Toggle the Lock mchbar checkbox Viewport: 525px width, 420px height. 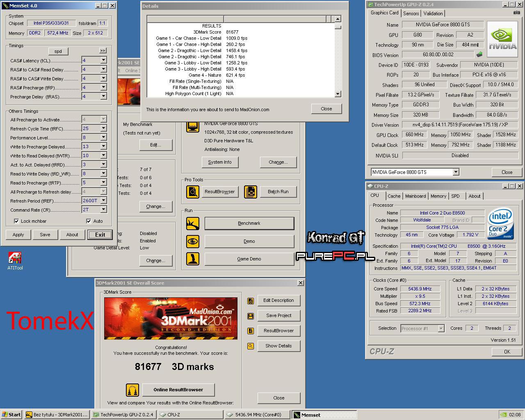pyautogui.click(x=16, y=221)
